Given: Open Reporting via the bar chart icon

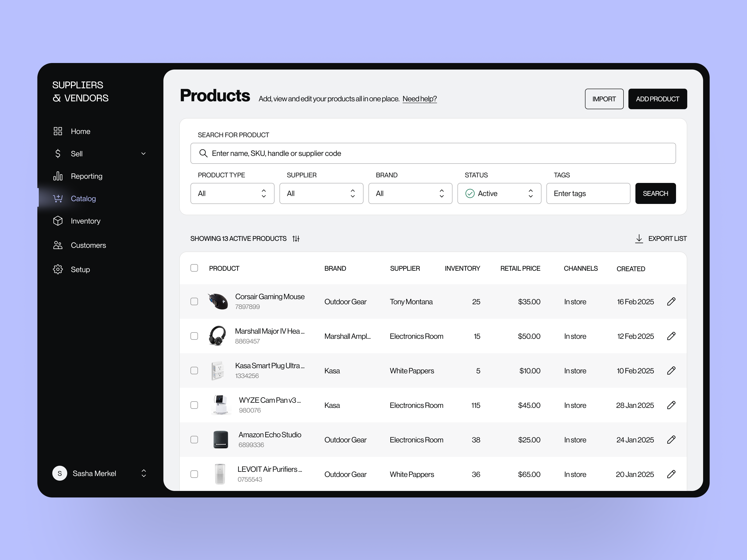Looking at the screenshot, I should 58,176.
